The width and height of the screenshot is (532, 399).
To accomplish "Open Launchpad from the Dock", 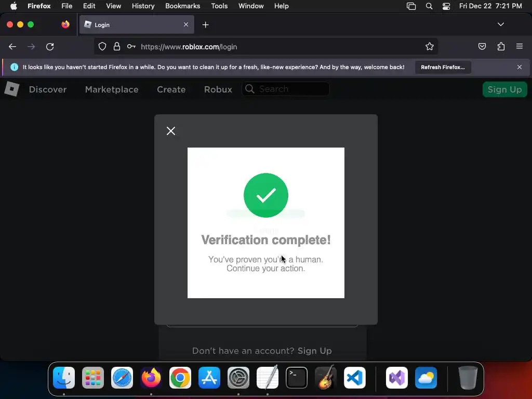I will (93, 378).
